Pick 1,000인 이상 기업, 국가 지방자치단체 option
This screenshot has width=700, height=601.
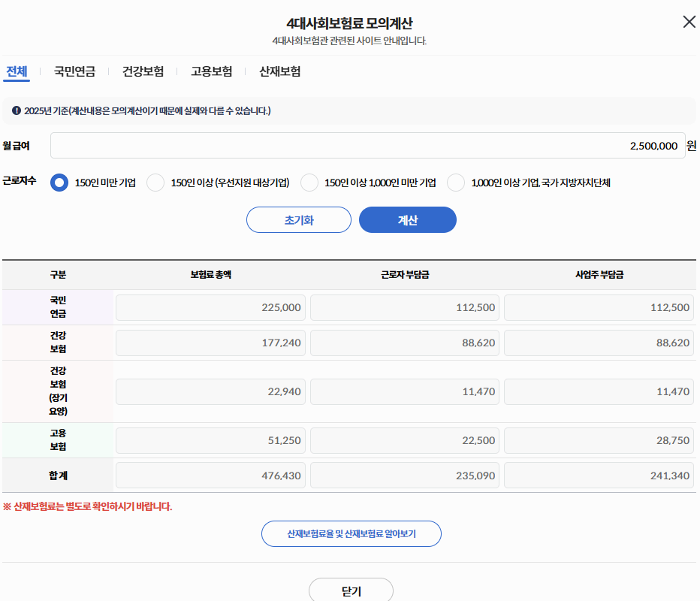456,183
